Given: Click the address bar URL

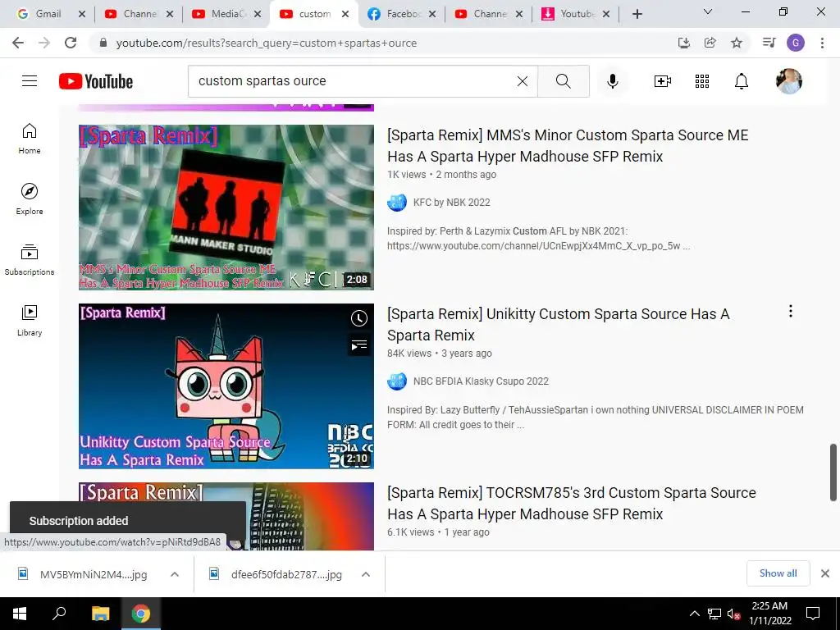Looking at the screenshot, I should click(267, 43).
